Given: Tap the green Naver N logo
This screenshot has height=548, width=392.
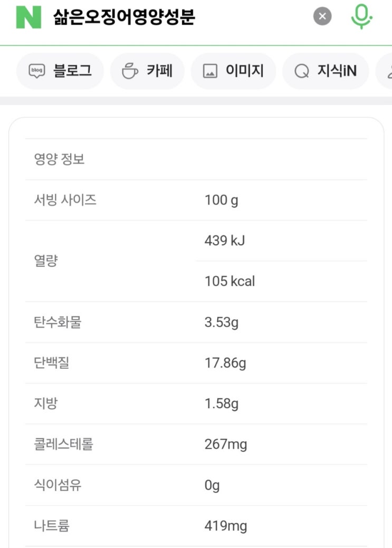Looking at the screenshot, I should click(28, 17).
